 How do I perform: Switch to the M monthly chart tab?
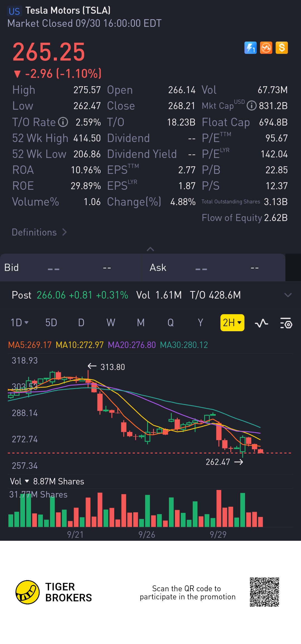tap(141, 323)
